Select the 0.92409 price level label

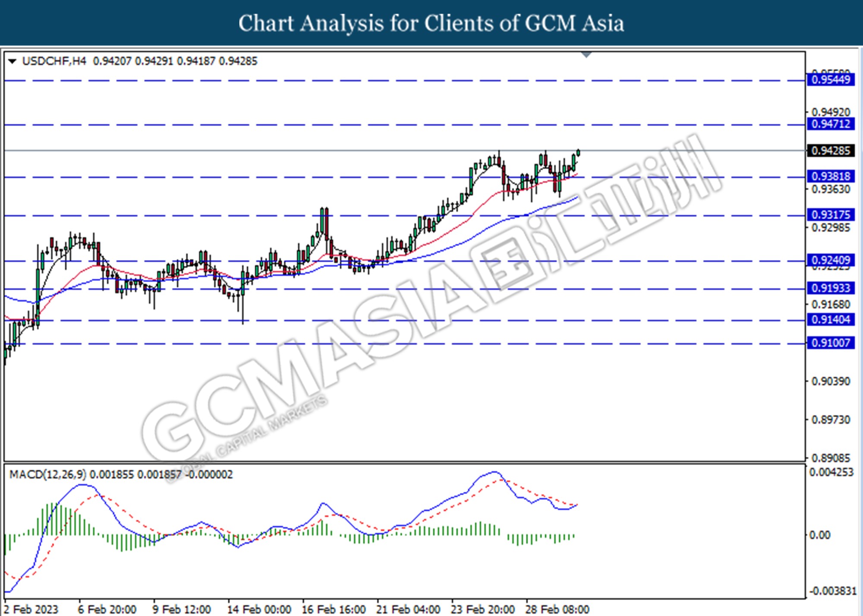(x=830, y=260)
